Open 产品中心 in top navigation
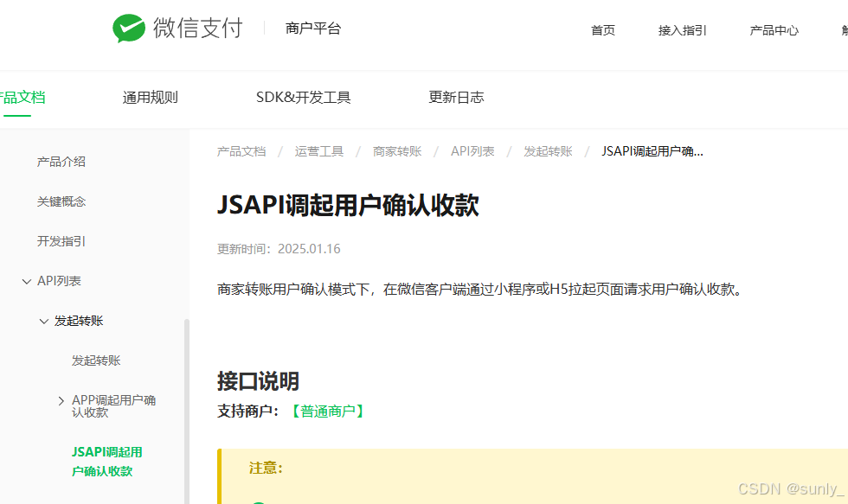 [x=774, y=30]
